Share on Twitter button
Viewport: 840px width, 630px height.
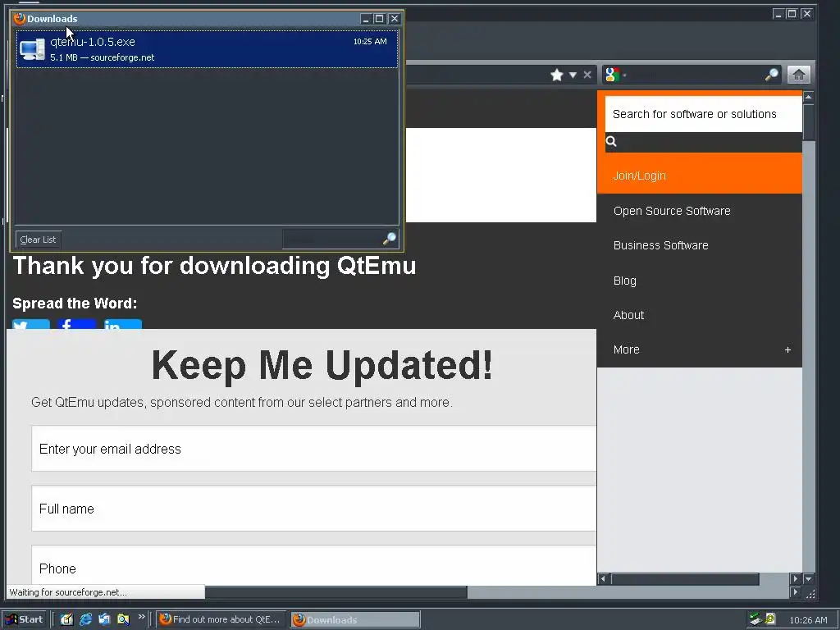point(31,324)
